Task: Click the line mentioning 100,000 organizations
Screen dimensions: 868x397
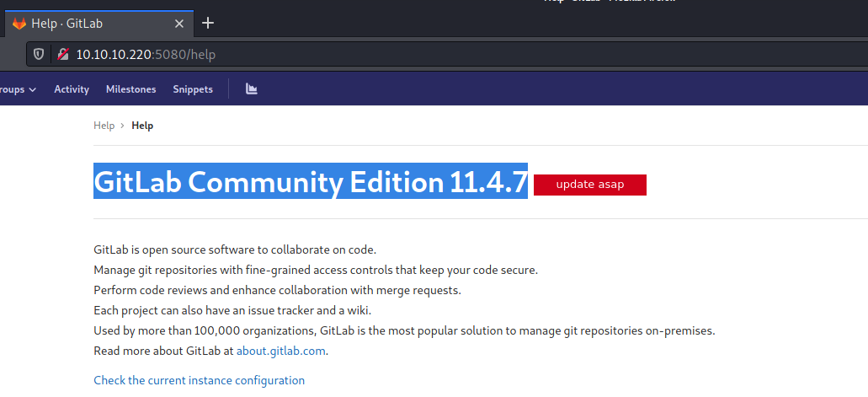Action: (x=404, y=331)
